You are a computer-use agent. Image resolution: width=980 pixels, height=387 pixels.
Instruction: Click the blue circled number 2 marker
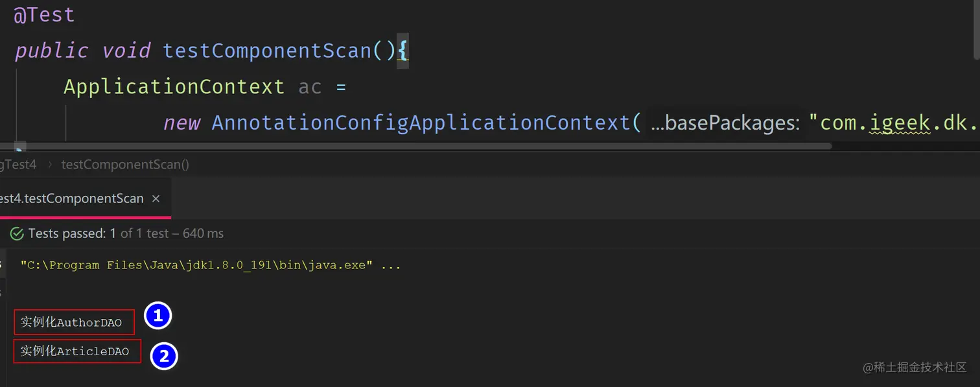coord(164,356)
